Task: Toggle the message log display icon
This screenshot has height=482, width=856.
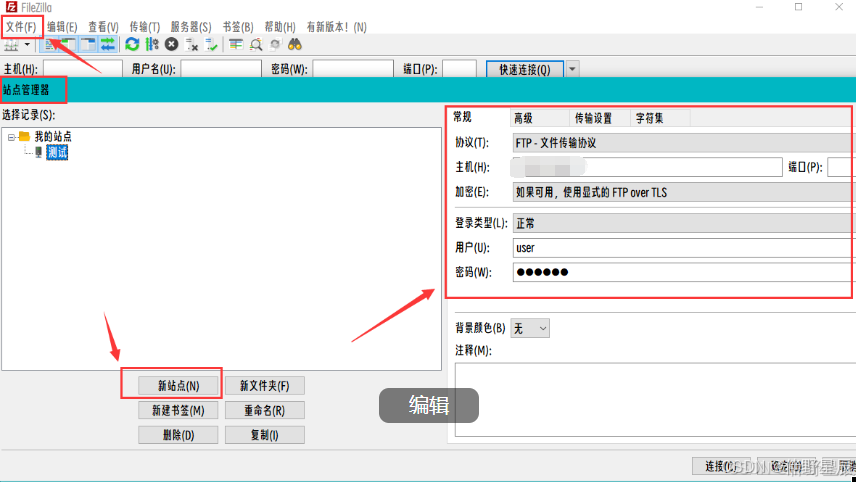Action: 51,45
